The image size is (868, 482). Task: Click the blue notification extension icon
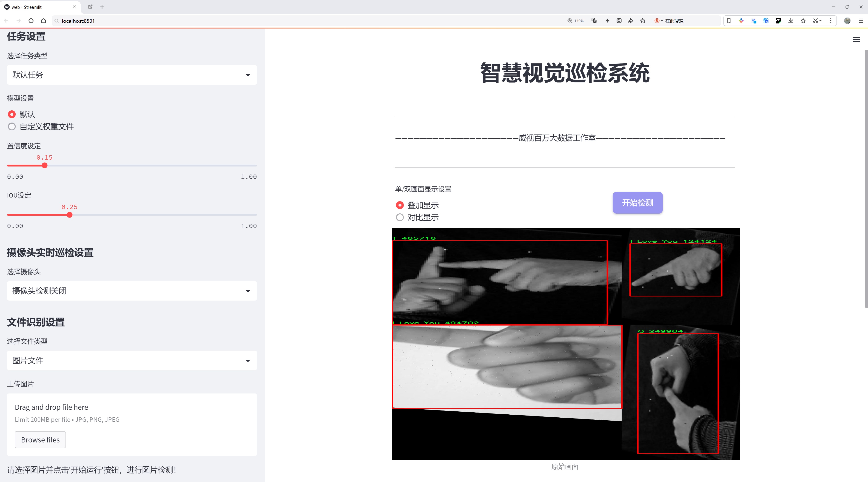click(754, 21)
